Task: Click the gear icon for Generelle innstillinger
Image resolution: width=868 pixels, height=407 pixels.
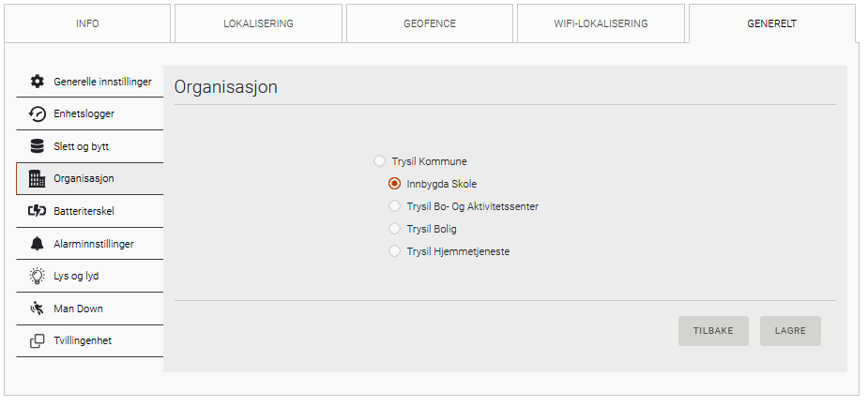Action: pos(38,82)
